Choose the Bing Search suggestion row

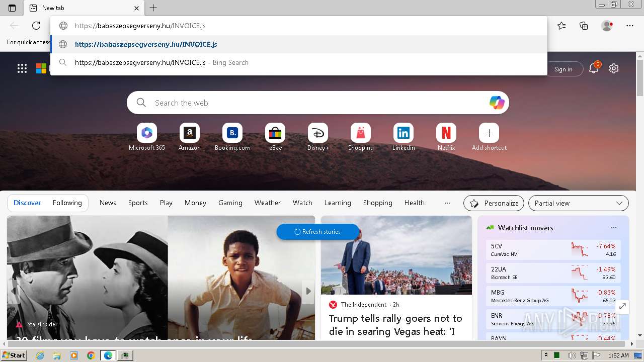(x=299, y=62)
